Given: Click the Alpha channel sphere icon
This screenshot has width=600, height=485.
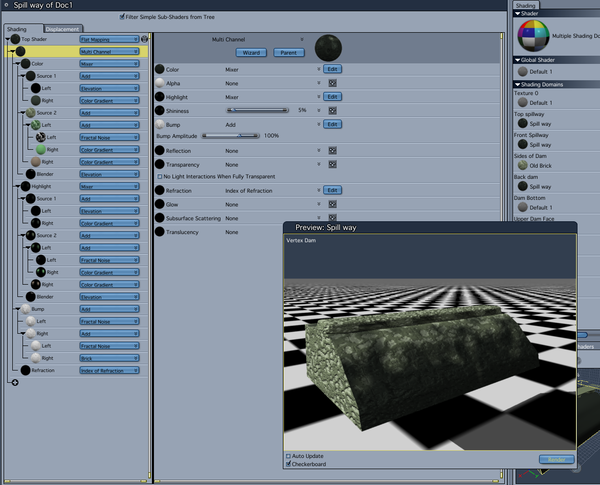Looking at the screenshot, I should 160,83.
